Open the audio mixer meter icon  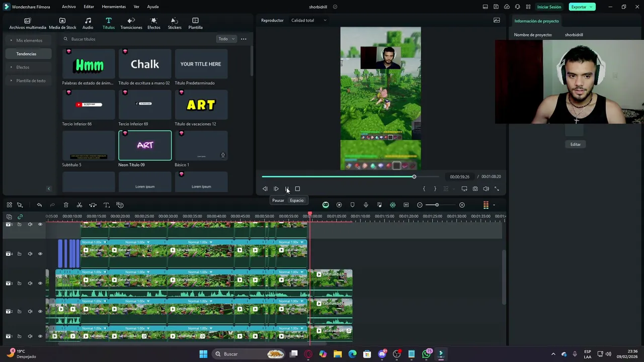[x=486, y=205]
